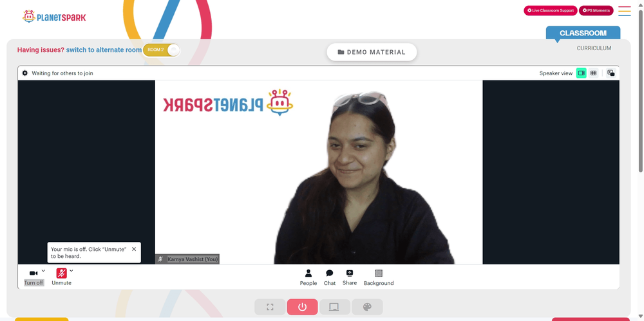Click the red power end-class button
Viewport: 644px width, 321px height.
coord(302,307)
